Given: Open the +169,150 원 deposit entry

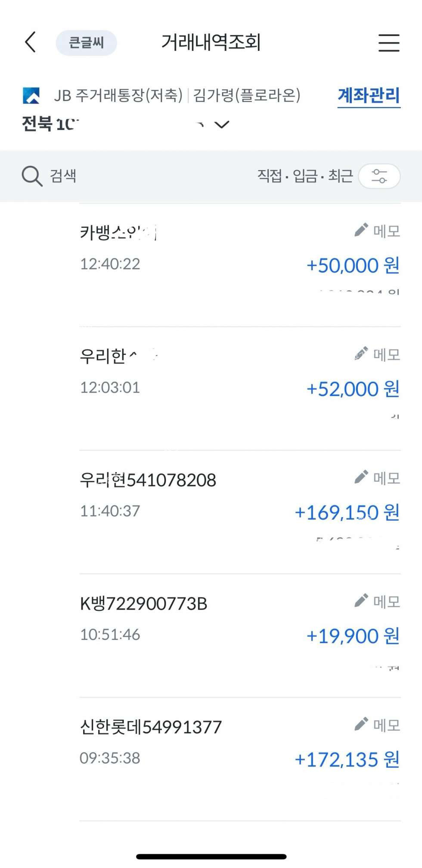Looking at the screenshot, I should pos(347,513).
